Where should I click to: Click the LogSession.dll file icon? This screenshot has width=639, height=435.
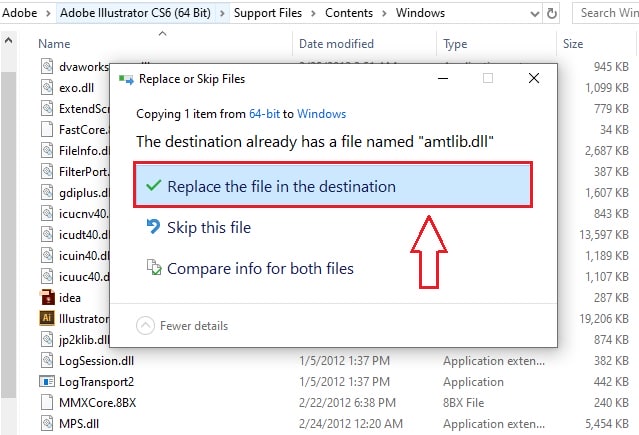coord(47,360)
